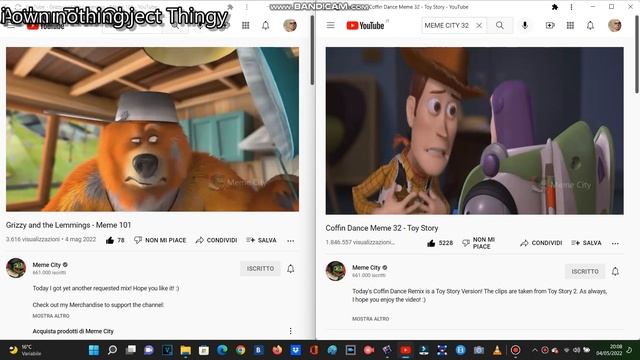Click the Toy Story Coffin Dance video player
Viewport: 640px width, 360px height.
tap(474, 131)
